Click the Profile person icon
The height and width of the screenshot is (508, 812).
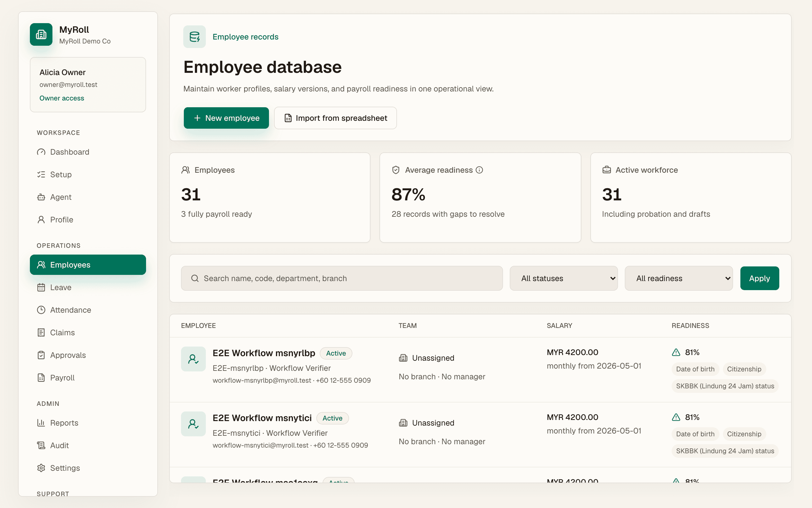41,219
